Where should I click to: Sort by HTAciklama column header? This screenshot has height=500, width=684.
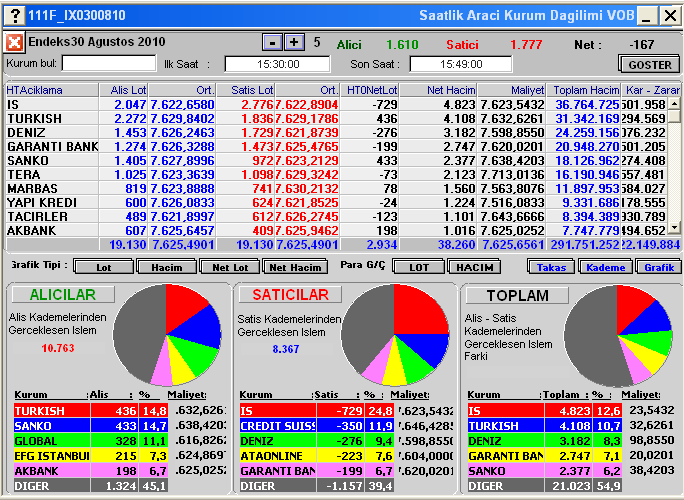click(52, 90)
